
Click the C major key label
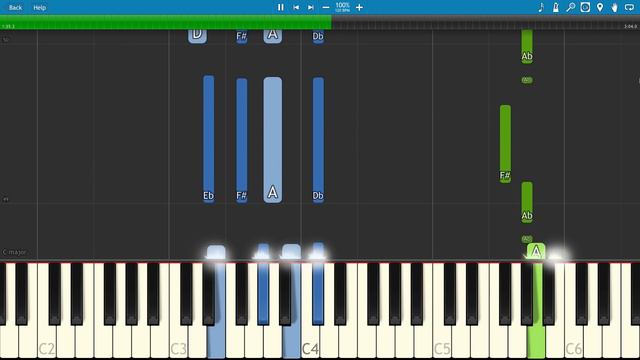[14, 252]
